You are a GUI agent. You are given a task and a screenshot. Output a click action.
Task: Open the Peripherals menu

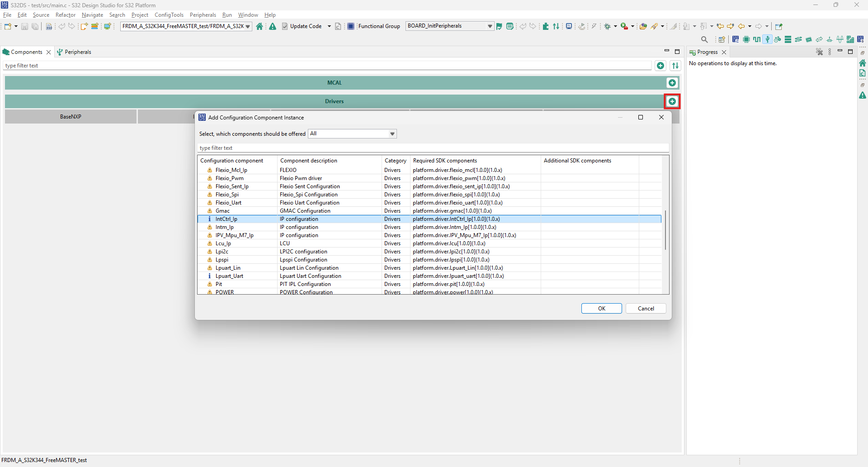203,15
